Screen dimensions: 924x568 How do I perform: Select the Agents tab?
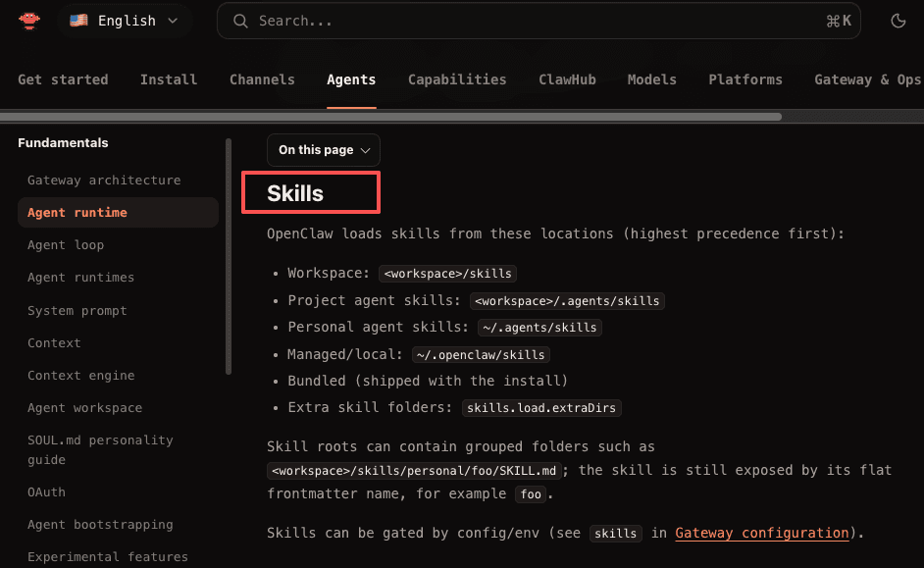coord(351,79)
